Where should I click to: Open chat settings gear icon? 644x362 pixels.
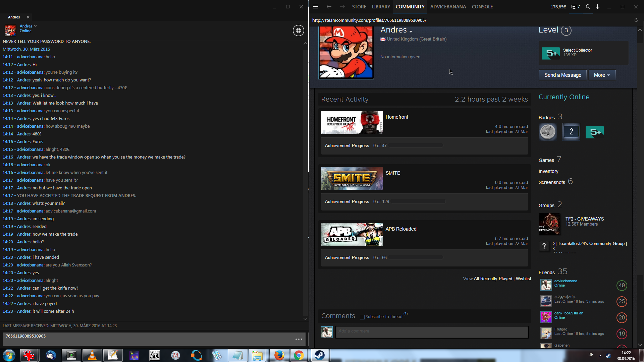pos(299,31)
